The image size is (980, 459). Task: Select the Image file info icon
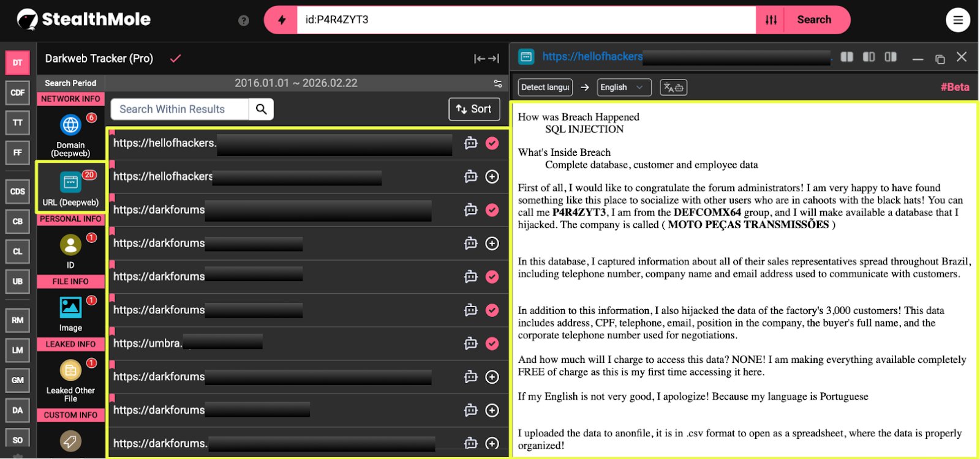coord(70,307)
